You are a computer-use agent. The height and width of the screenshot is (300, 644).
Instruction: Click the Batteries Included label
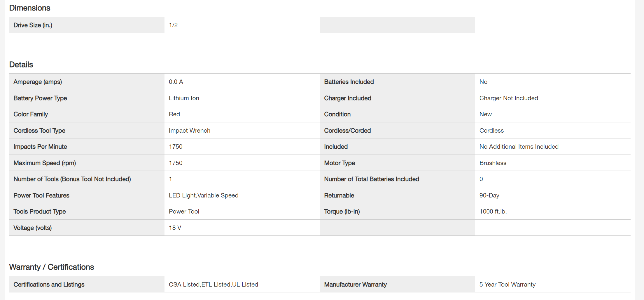[x=349, y=82]
